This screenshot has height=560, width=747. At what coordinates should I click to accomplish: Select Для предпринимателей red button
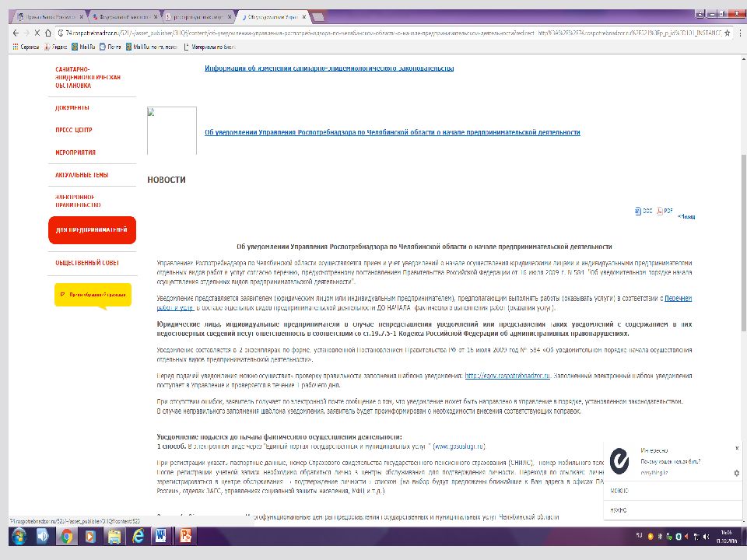[92, 230]
